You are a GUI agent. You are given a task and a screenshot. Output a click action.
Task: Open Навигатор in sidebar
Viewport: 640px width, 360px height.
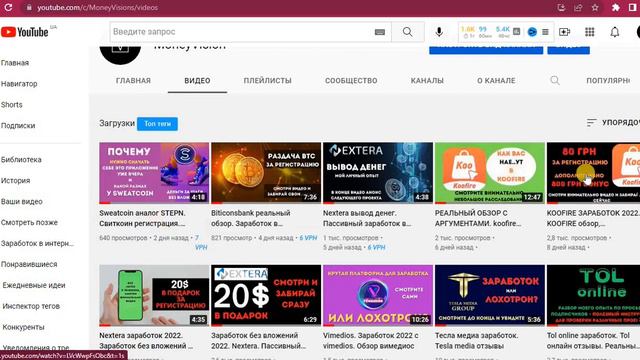click(19, 84)
